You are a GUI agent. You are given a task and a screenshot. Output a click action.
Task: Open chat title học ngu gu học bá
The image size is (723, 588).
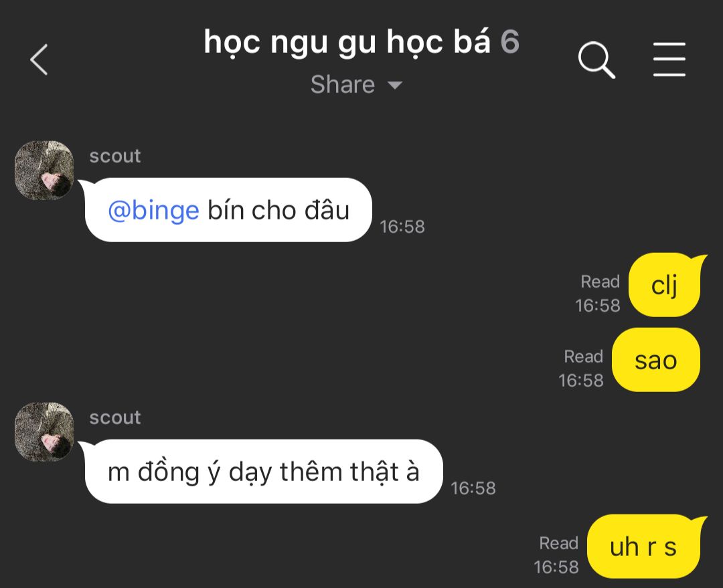(x=347, y=42)
